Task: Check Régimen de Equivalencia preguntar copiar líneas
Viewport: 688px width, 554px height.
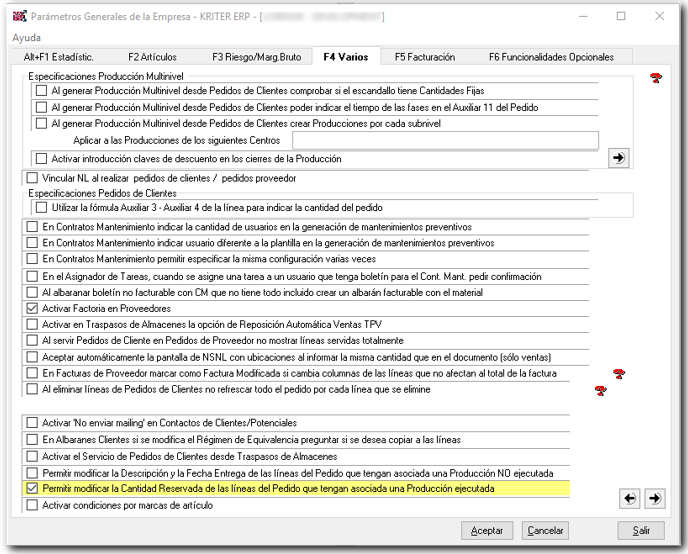Action: coord(32,440)
